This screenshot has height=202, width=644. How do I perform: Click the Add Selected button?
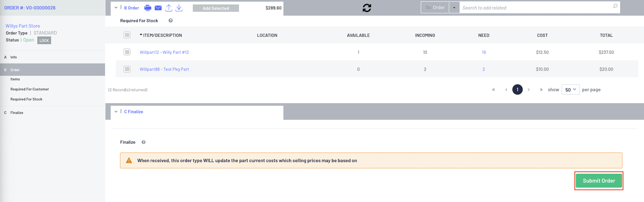pyautogui.click(x=216, y=8)
